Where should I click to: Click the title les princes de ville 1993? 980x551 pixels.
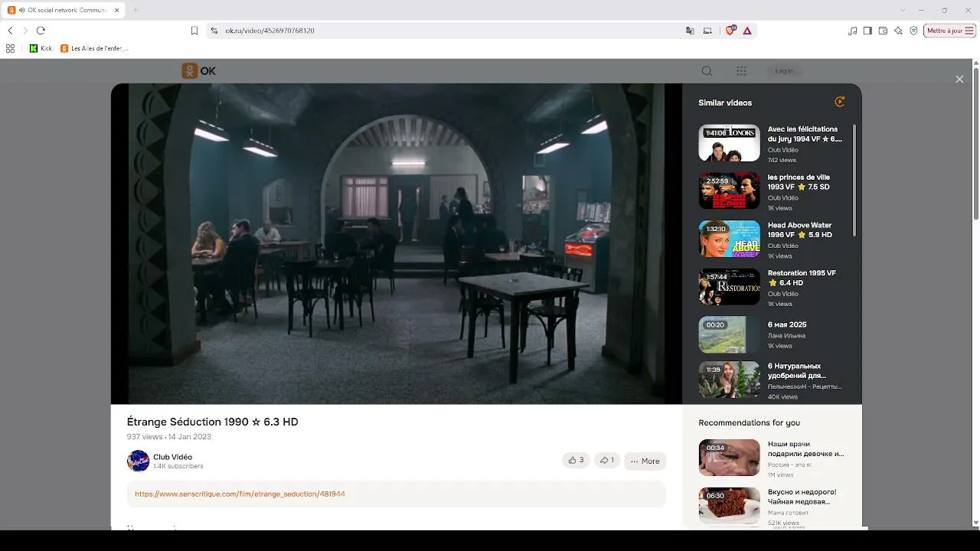coord(799,182)
